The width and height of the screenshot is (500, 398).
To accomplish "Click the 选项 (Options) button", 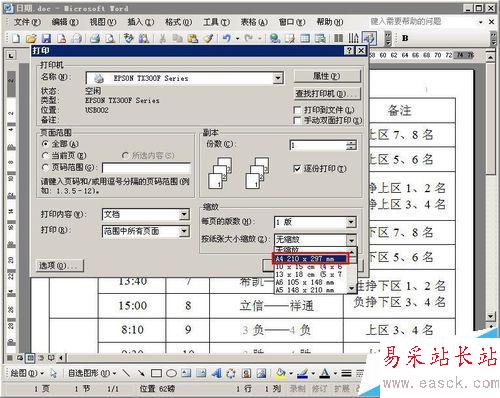I will [60, 266].
